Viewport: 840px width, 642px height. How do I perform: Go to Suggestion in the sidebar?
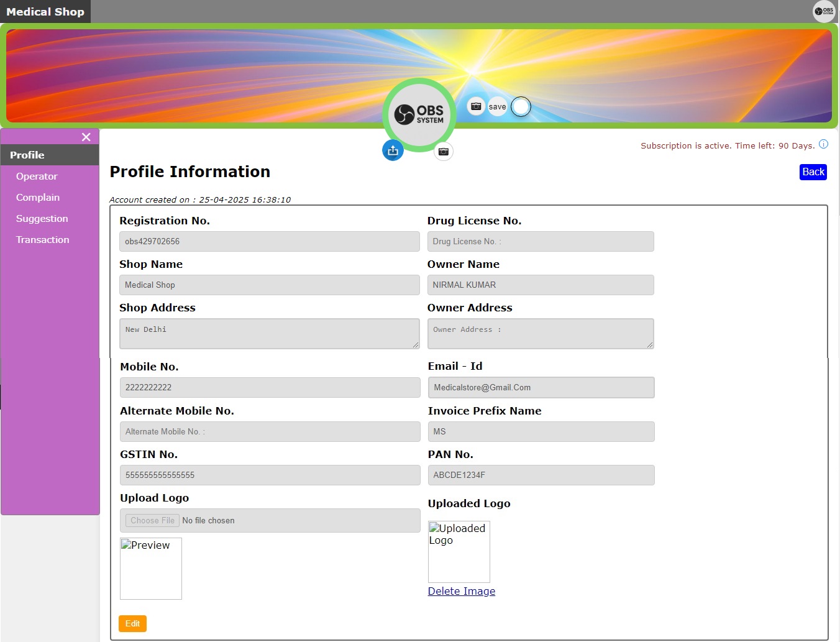tap(42, 219)
